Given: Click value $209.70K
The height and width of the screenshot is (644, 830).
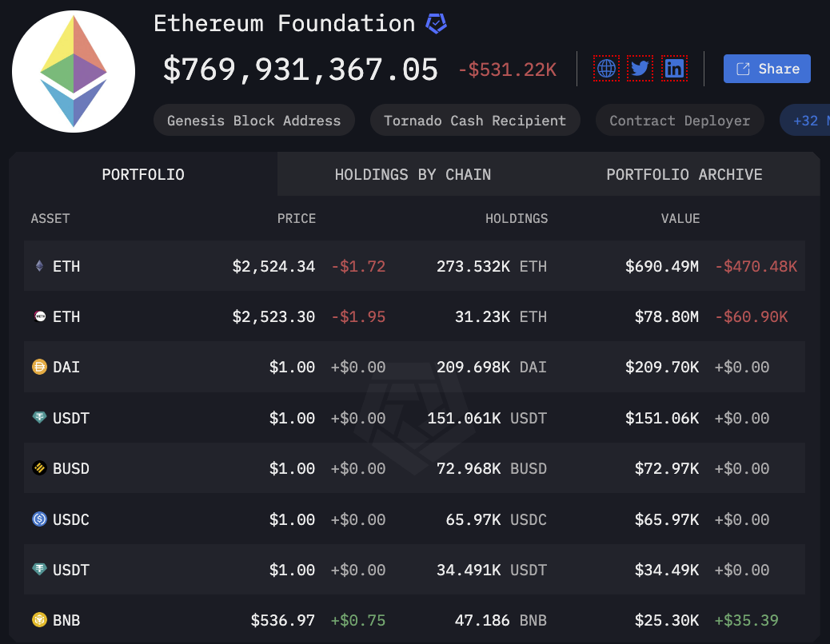Looking at the screenshot, I should point(662,367).
